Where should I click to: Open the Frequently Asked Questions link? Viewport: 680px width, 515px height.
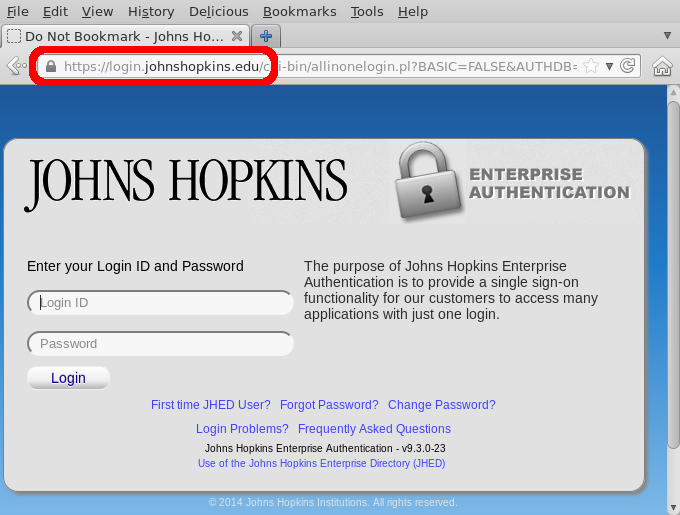point(374,429)
